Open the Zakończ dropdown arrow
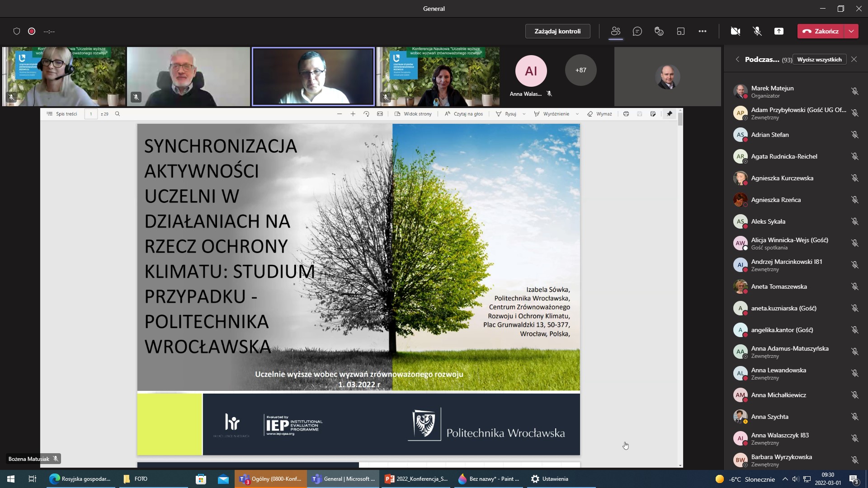Screen dimensions: 868x488 click(x=852, y=31)
